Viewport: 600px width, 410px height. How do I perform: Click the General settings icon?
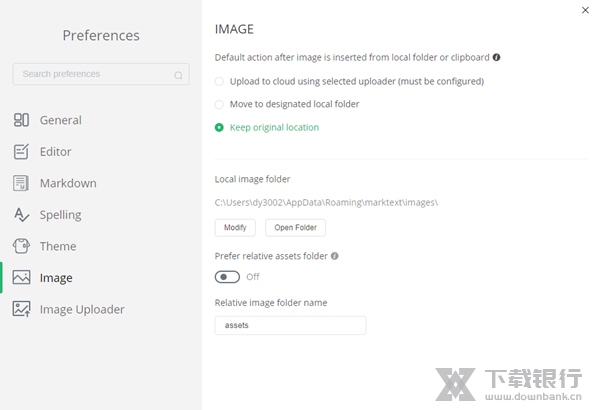pos(21,120)
